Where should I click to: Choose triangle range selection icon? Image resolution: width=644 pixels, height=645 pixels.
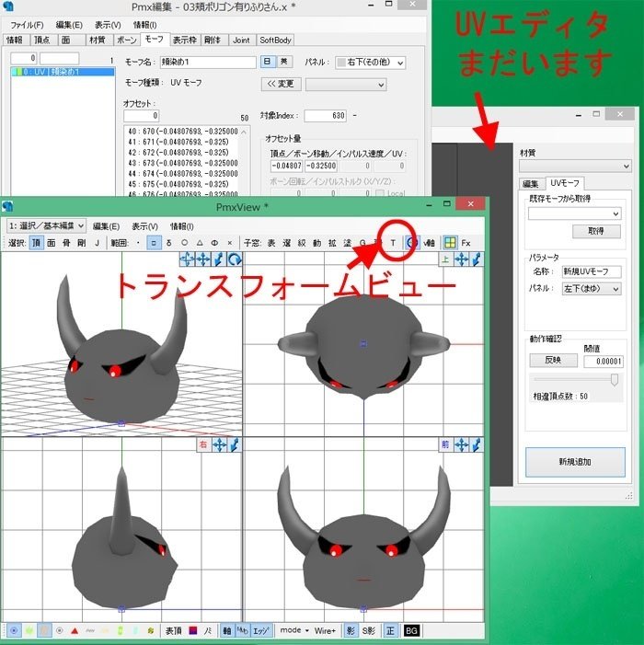point(200,243)
